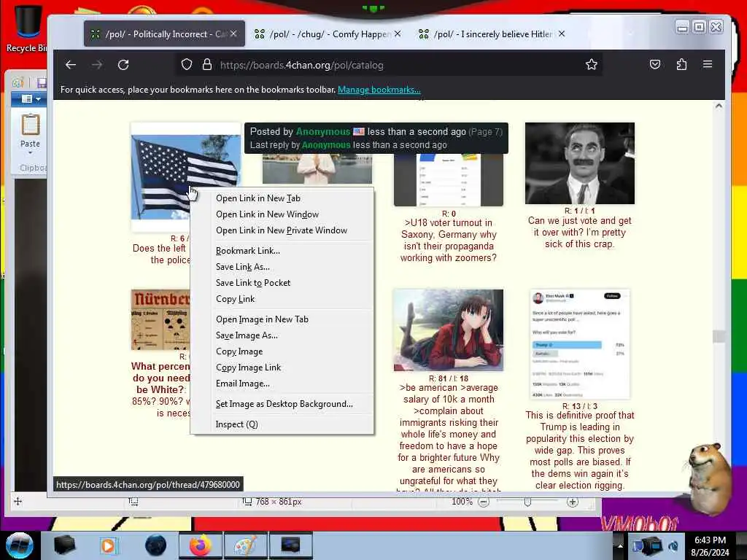Select Bookmark Link from context menu

click(x=282, y=251)
